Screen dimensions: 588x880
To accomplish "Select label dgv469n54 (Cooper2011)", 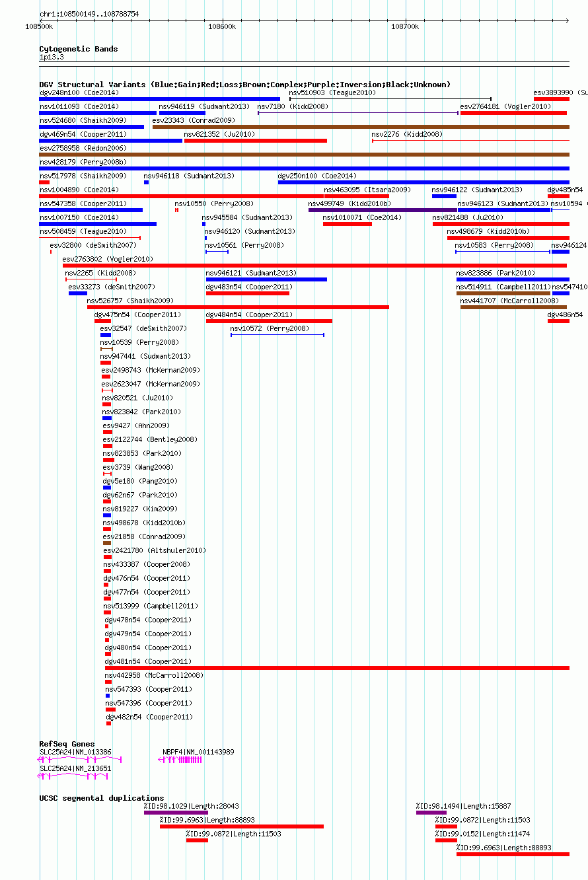I will pyautogui.click(x=83, y=134).
